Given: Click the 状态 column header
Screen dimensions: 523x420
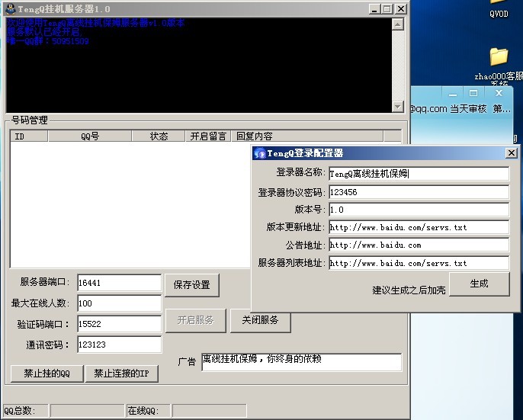Looking at the screenshot, I should click(x=159, y=136).
